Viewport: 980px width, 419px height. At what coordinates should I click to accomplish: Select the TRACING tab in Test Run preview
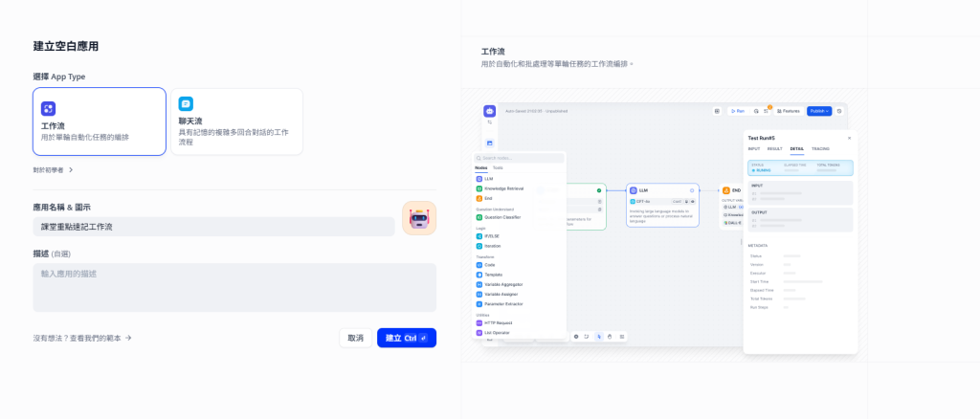pos(820,148)
